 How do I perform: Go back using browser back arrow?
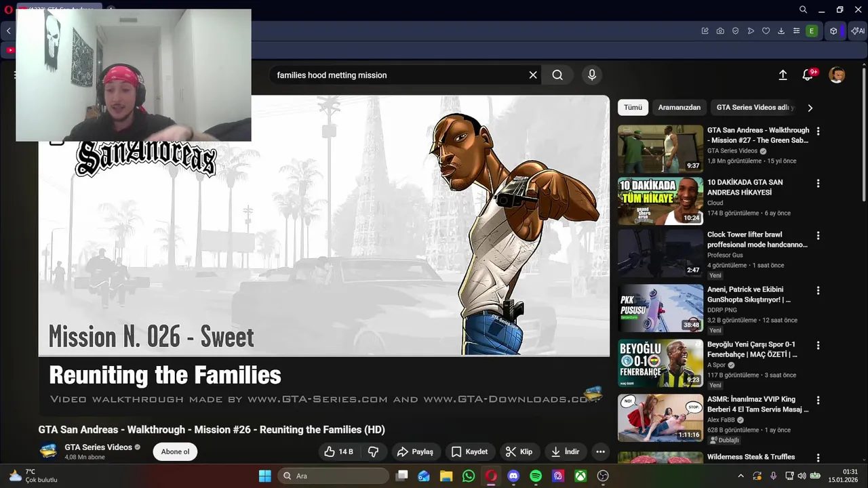tap(8, 31)
